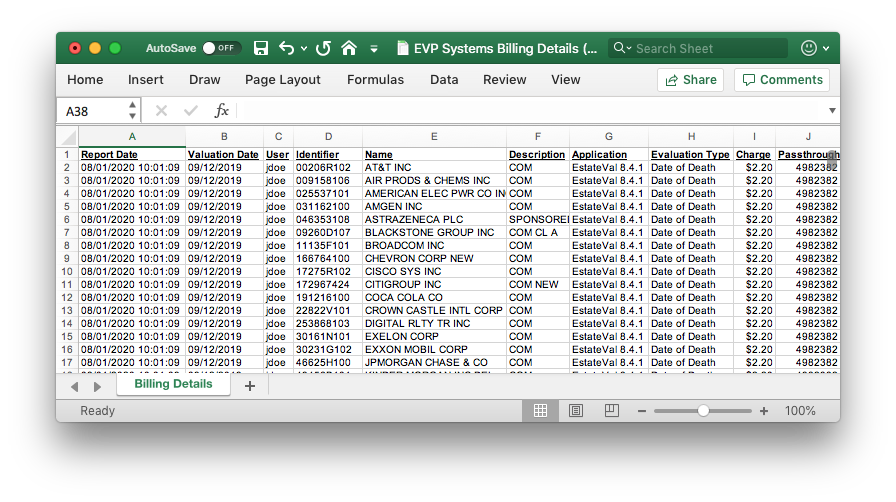Click the Select All corner triangle
This screenshot has width=896, height=502.
tap(69, 138)
